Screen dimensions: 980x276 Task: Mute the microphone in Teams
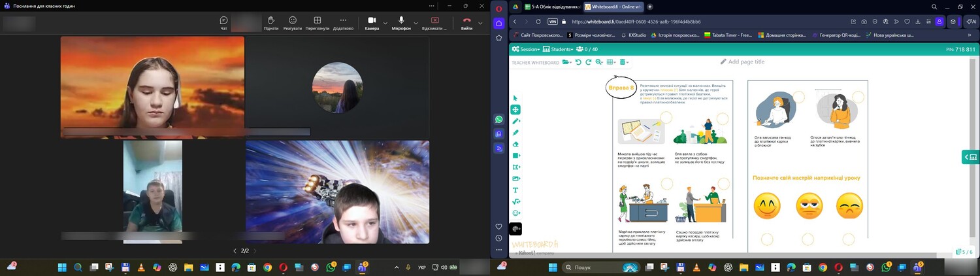401,23
